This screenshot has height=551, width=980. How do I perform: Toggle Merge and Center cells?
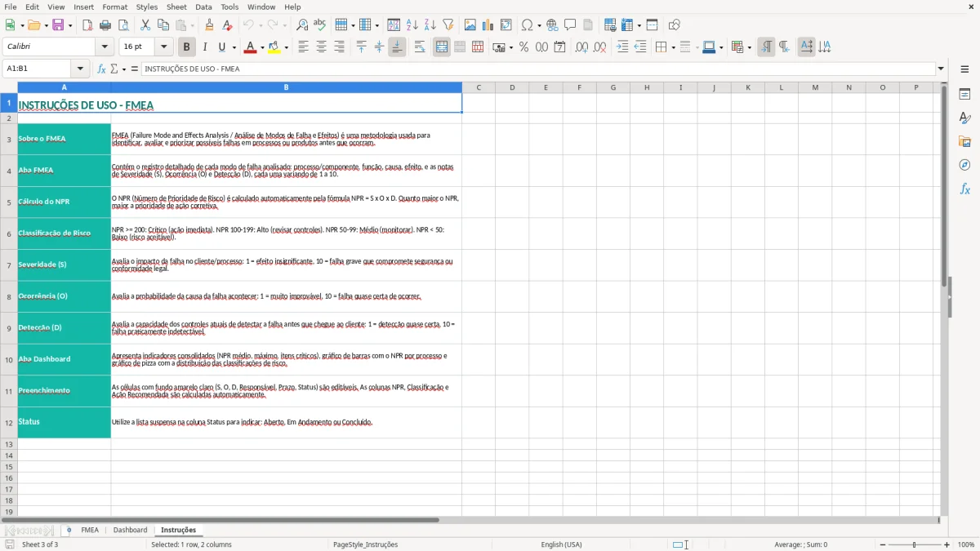[442, 47]
